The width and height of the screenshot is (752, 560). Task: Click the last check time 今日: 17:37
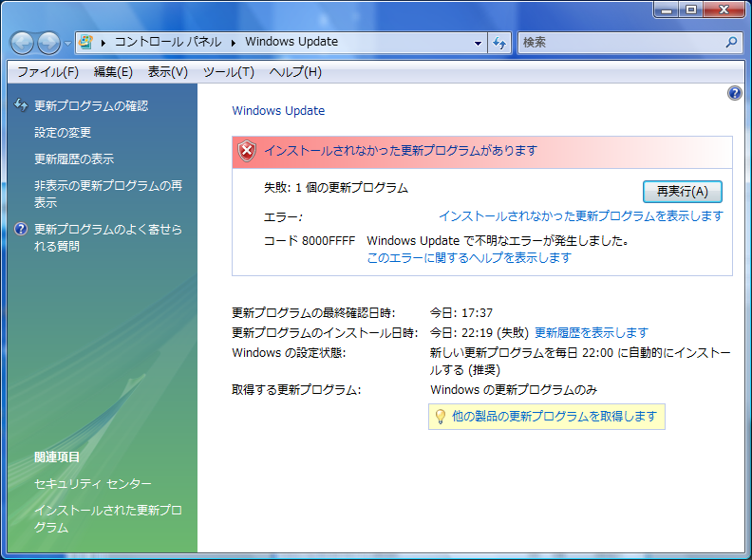click(x=461, y=312)
